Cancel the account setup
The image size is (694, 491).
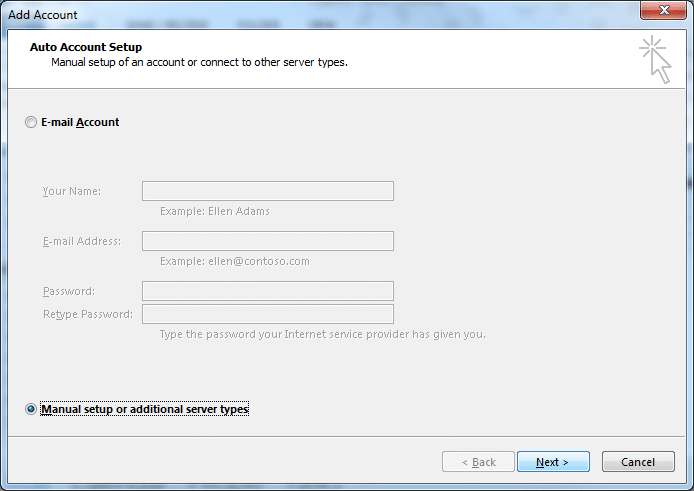pos(638,462)
